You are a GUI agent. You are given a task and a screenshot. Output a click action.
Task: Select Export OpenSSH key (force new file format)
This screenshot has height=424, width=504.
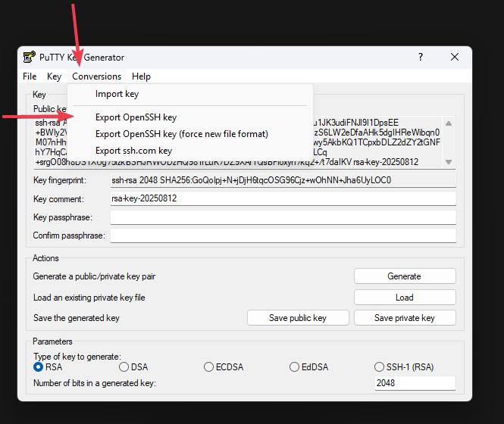[x=190, y=134]
